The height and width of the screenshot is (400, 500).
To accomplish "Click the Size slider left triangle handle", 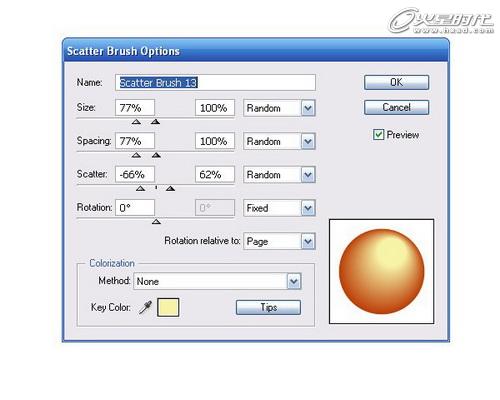I will coord(136,122).
